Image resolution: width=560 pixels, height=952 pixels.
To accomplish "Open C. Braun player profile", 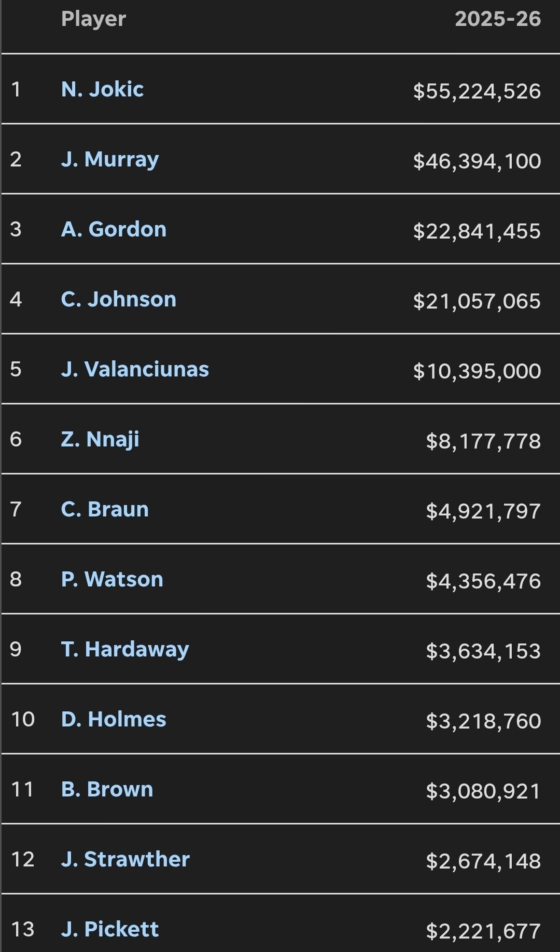I will tap(105, 509).
